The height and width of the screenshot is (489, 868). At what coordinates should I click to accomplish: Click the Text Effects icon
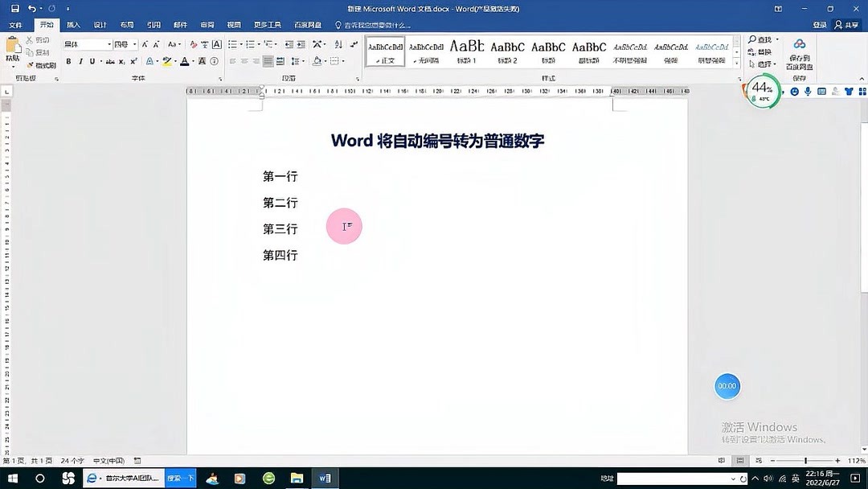148,61
